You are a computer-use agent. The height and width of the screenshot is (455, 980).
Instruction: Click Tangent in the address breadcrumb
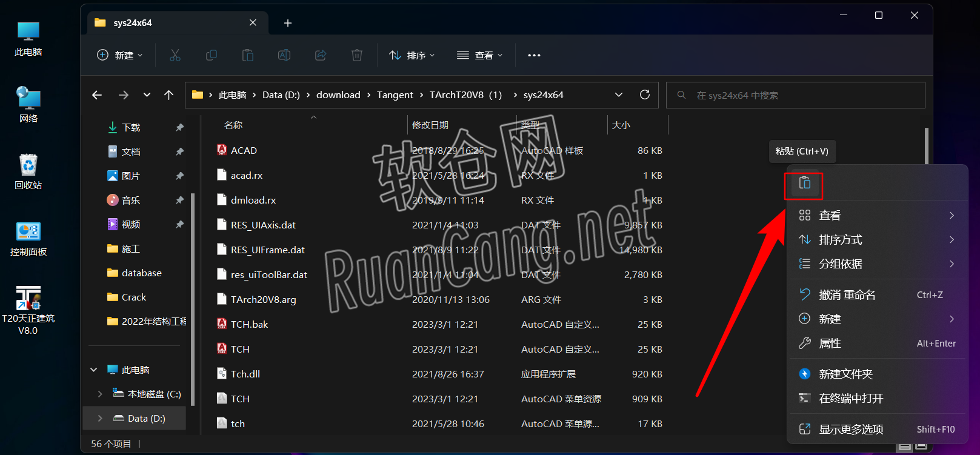pos(395,95)
